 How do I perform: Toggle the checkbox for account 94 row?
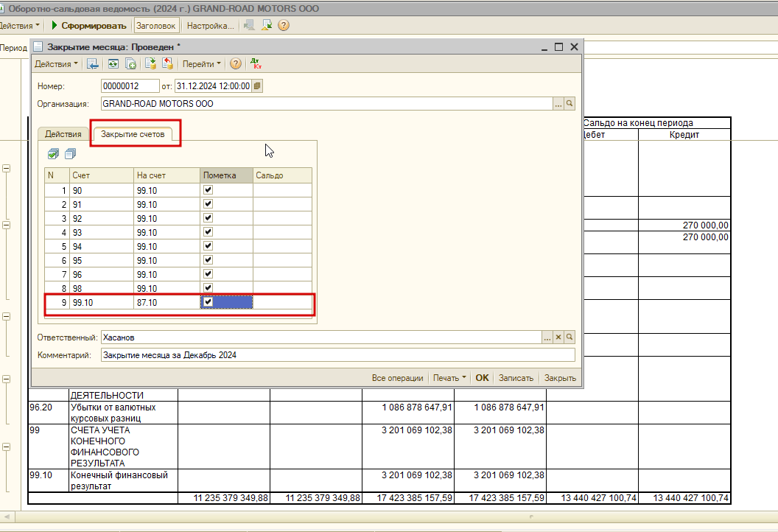[x=208, y=246]
